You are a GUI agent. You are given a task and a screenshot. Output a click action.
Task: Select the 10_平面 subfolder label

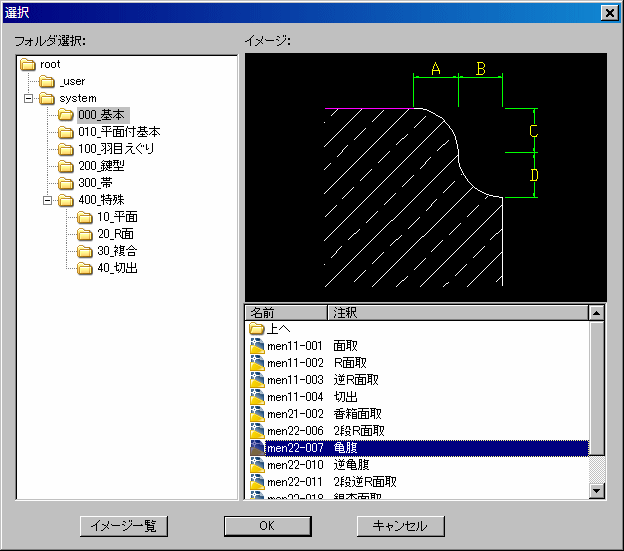[x=117, y=217]
